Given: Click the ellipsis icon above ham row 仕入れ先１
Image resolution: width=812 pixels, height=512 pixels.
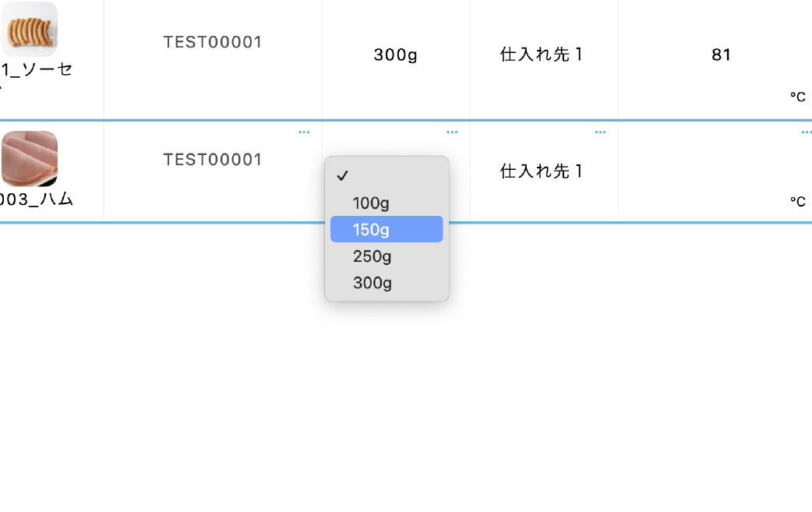Looking at the screenshot, I should click(x=600, y=132).
